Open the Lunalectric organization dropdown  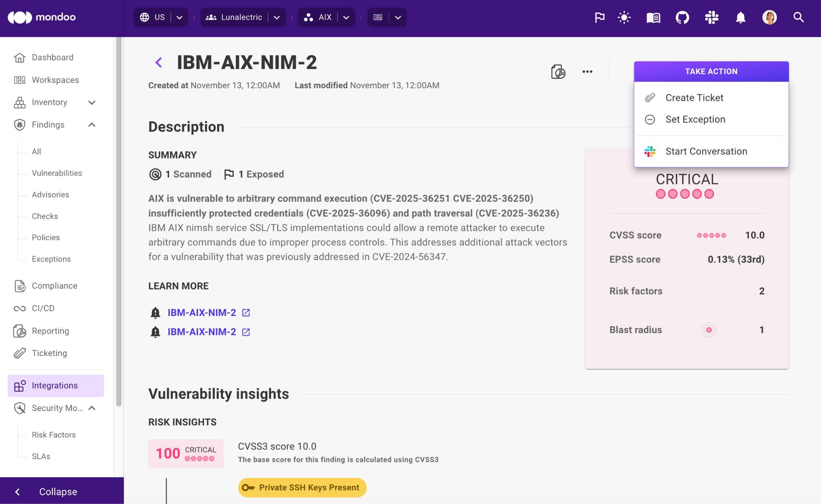[x=277, y=17]
